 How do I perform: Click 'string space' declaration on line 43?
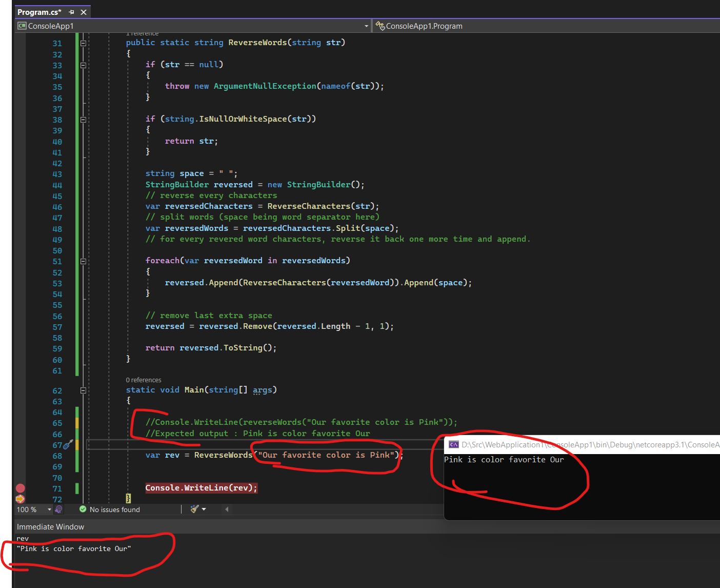(175, 174)
